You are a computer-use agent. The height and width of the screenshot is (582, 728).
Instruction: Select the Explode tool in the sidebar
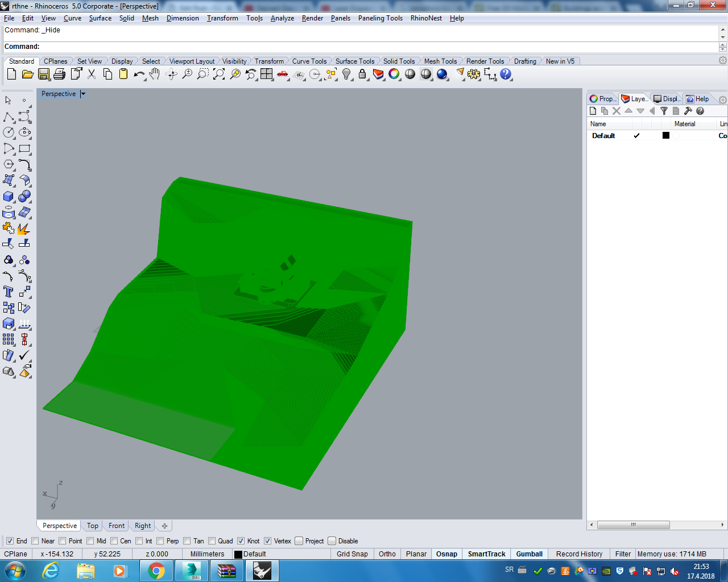(24, 228)
